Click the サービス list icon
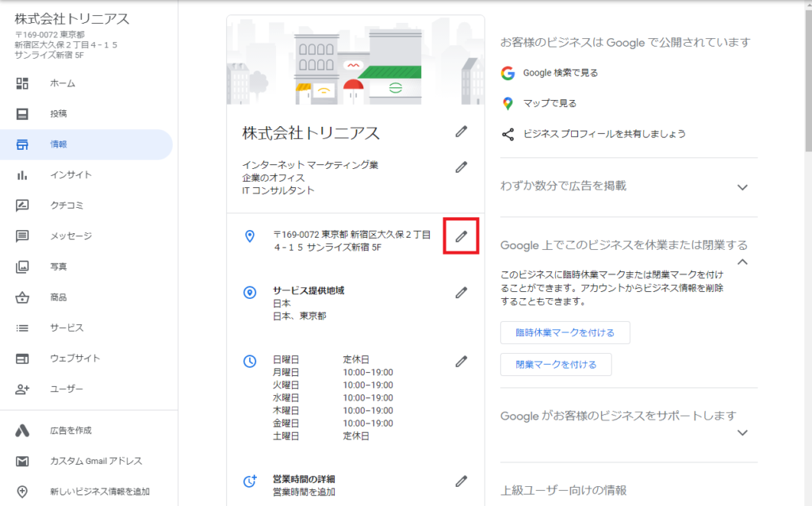Image resolution: width=812 pixels, height=506 pixels. (x=21, y=328)
